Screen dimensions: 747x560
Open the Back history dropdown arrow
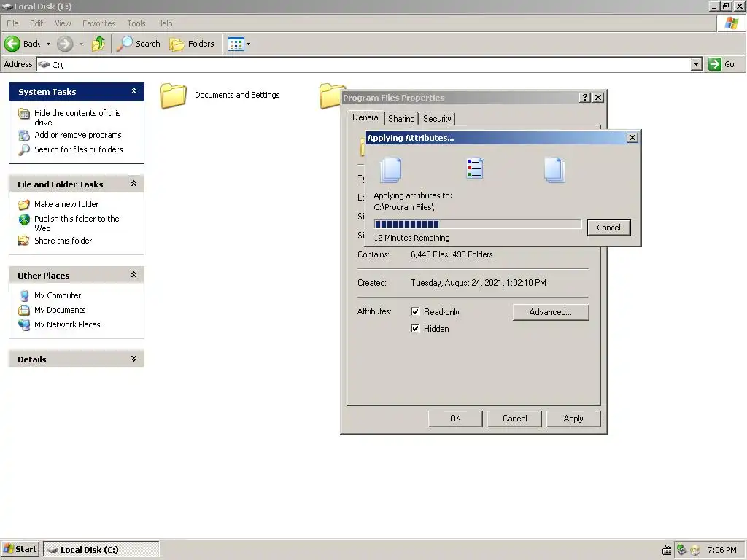point(48,44)
